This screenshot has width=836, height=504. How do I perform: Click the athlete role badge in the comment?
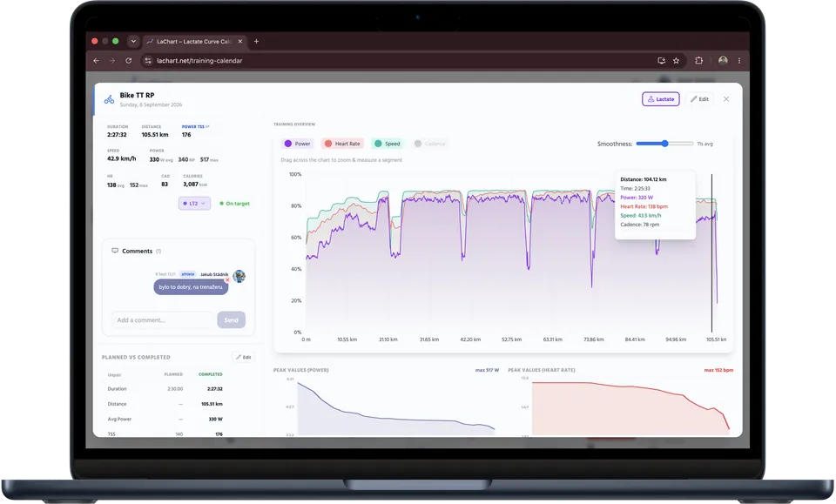click(188, 274)
